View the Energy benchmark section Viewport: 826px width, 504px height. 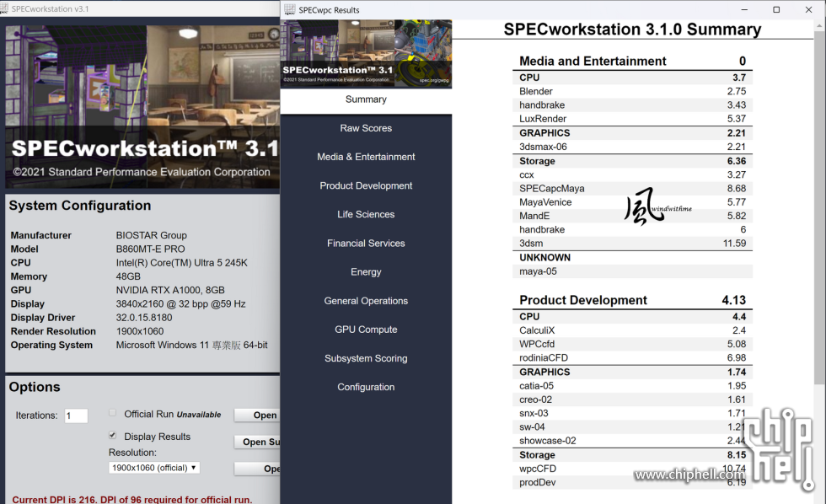click(x=366, y=271)
